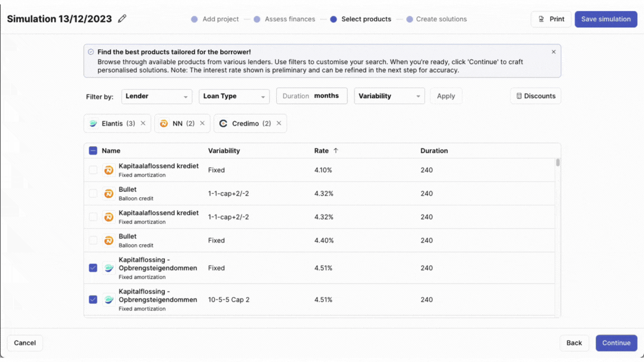
Task: Click the Elantis logo in filter chip
Action: click(93, 123)
